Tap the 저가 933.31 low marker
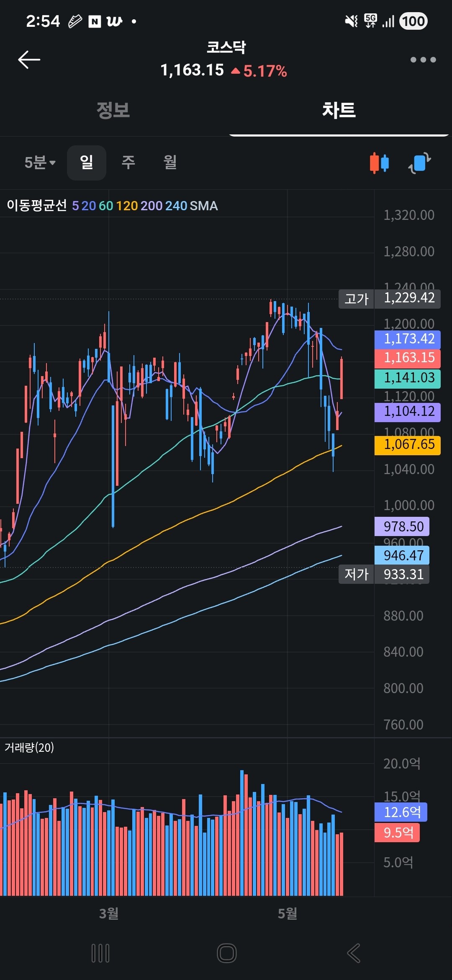This screenshot has width=452, height=980. pyautogui.click(x=384, y=574)
